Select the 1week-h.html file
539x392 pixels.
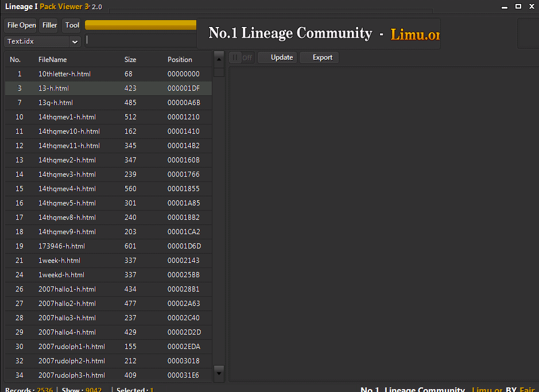point(108,261)
